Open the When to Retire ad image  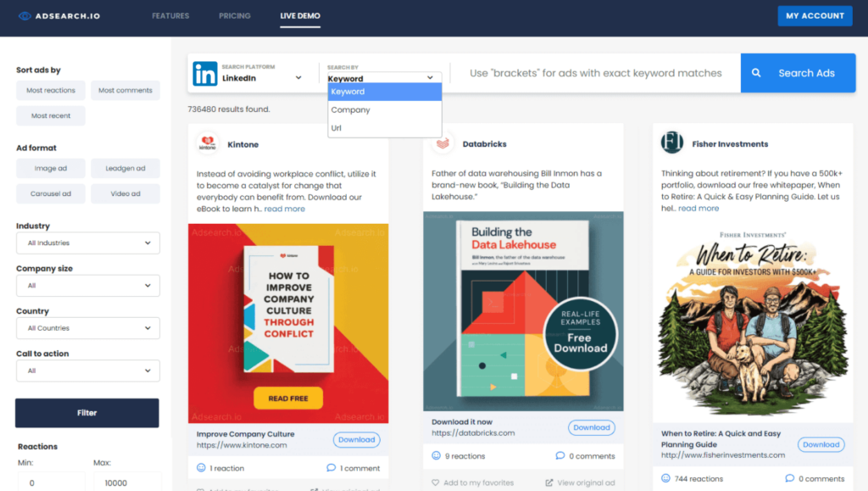[753, 322]
